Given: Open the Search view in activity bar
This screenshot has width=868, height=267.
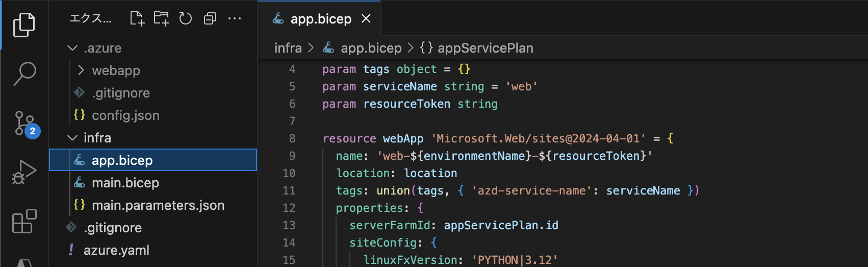Looking at the screenshot, I should point(24,74).
